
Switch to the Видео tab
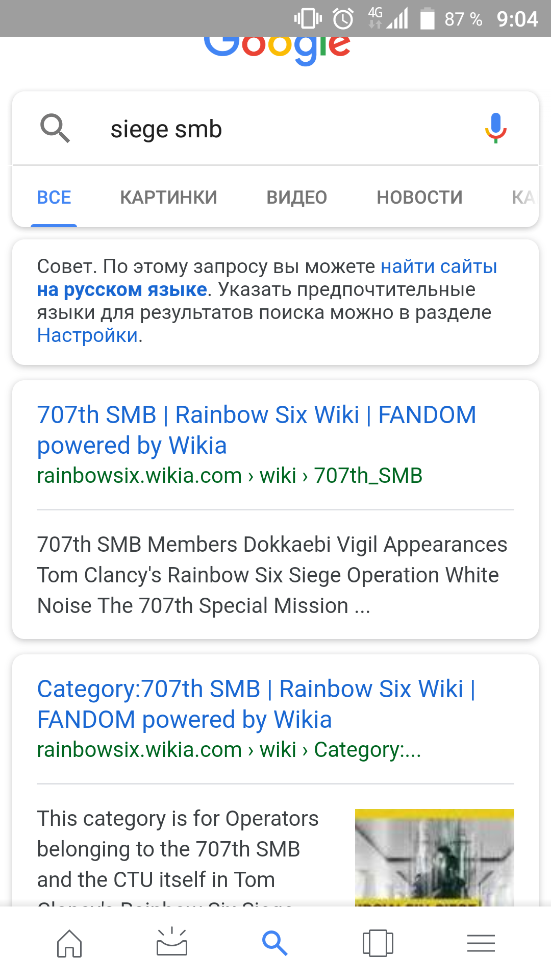coord(296,198)
